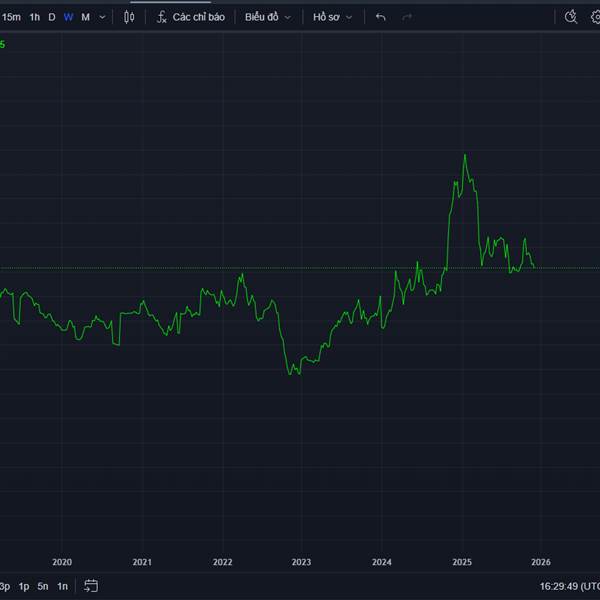Open chart settings gear icon

pyautogui.click(x=595, y=17)
